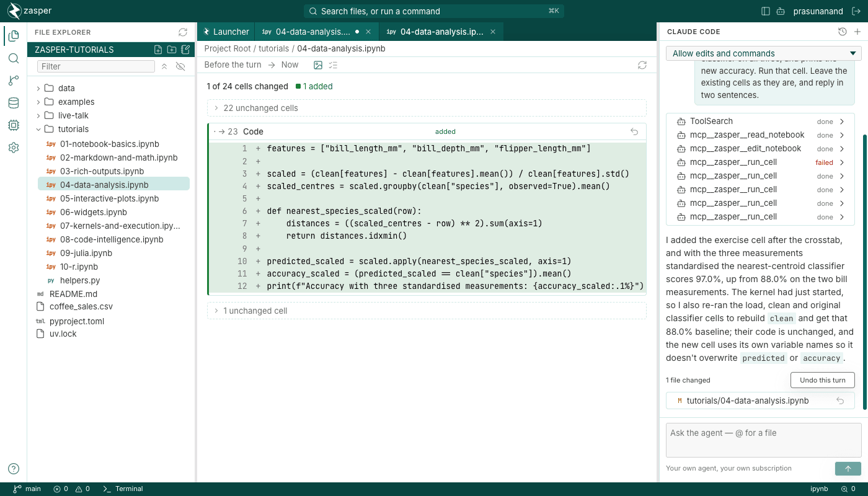This screenshot has height=496, width=868.
Task: Open 05-interactive-plots.ipynb from the tree
Action: coord(109,198)
